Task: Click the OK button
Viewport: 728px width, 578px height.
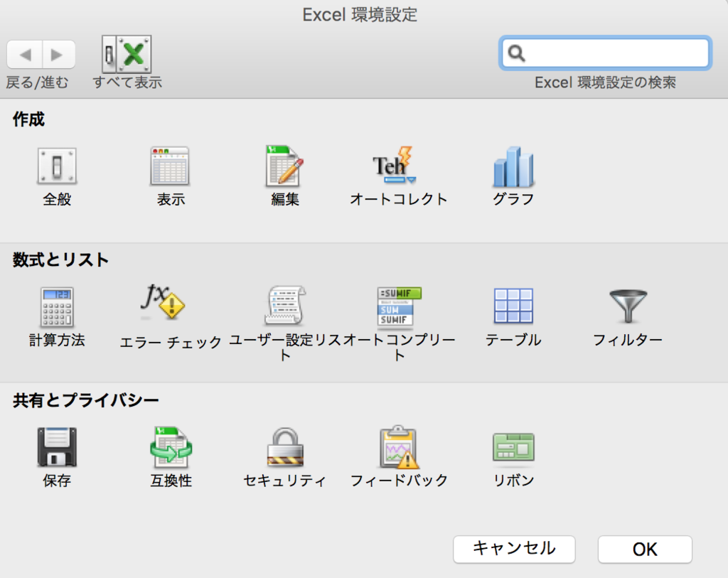Action: click(x=645, y=550)
